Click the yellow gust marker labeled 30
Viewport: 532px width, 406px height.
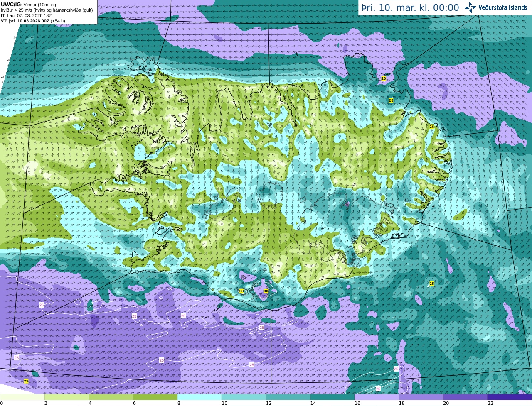point(266,291)
